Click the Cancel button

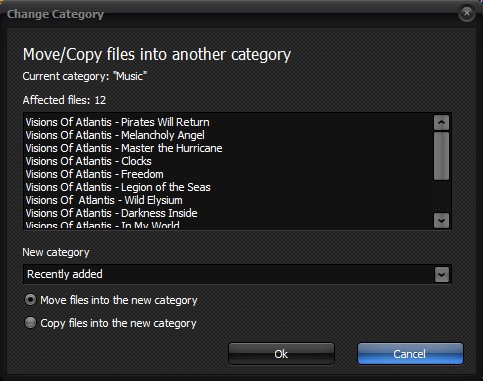[410, 354]
